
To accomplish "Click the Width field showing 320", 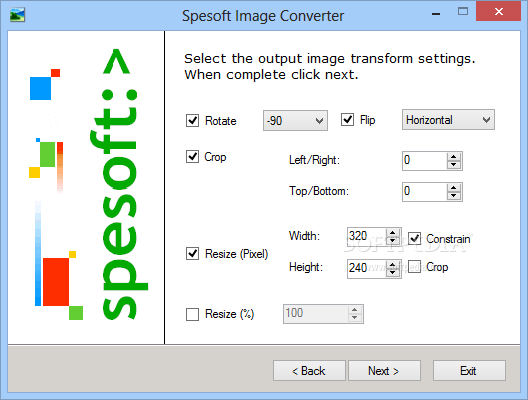I will point(366,237).
